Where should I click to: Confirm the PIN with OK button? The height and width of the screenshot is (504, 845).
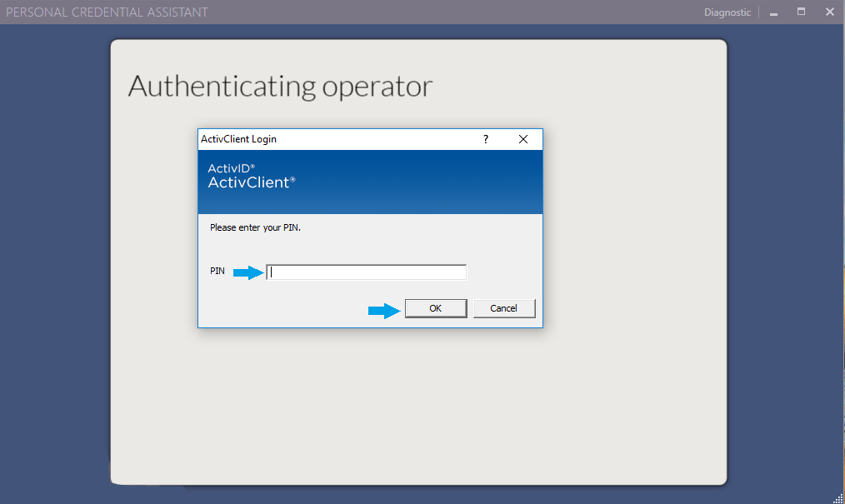(436, 308)
